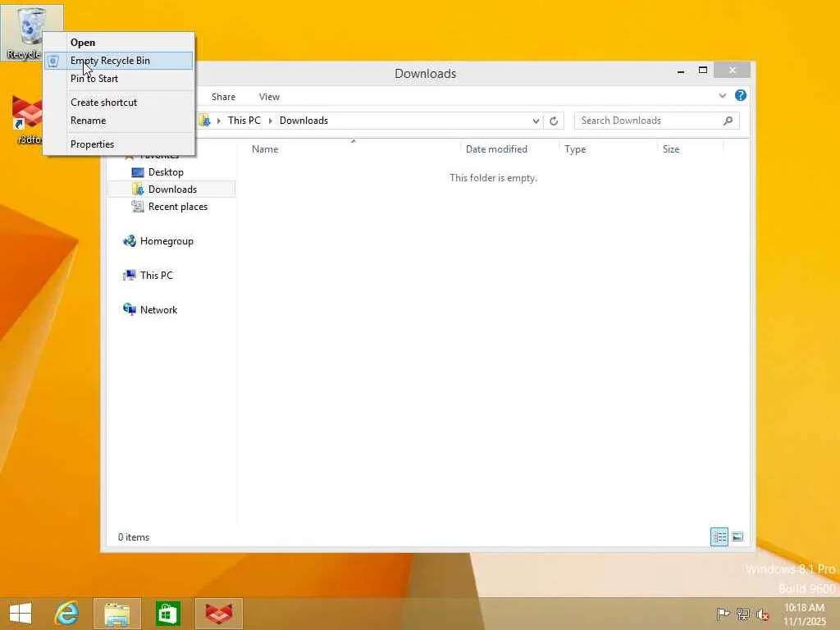Open File Explorer from the taskbar
This screenshot has height=630, width=840.
pyautogui.click(x=117, y=614)
